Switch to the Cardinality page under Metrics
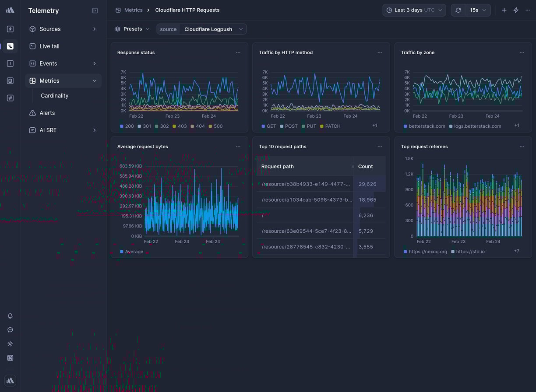Image resolution: width=536 pixels, height=392 pixels. 54,95
